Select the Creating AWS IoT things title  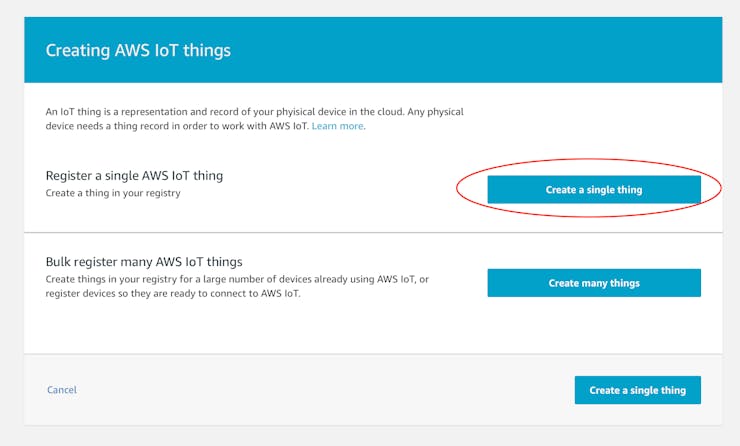click(x=138, y=50)
